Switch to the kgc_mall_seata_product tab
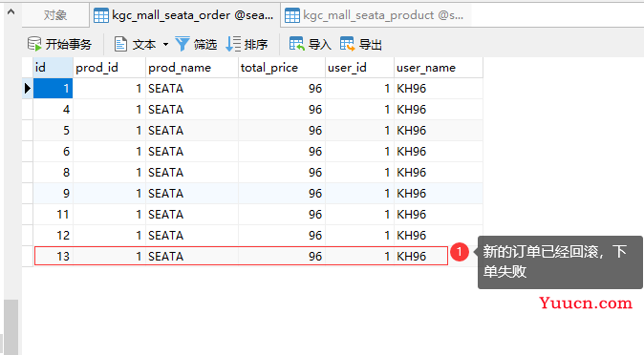The width and height of the screenshot is (644, 355). point(376,15)
